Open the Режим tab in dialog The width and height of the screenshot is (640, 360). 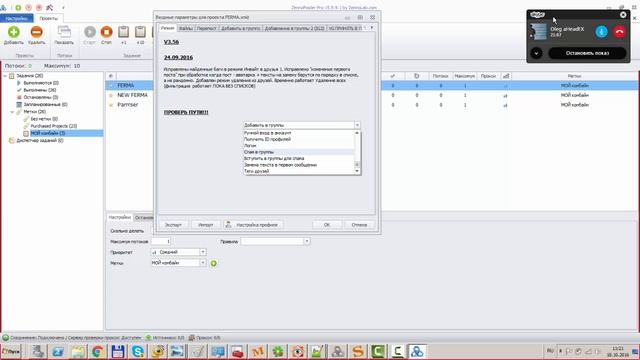(167, 28)
